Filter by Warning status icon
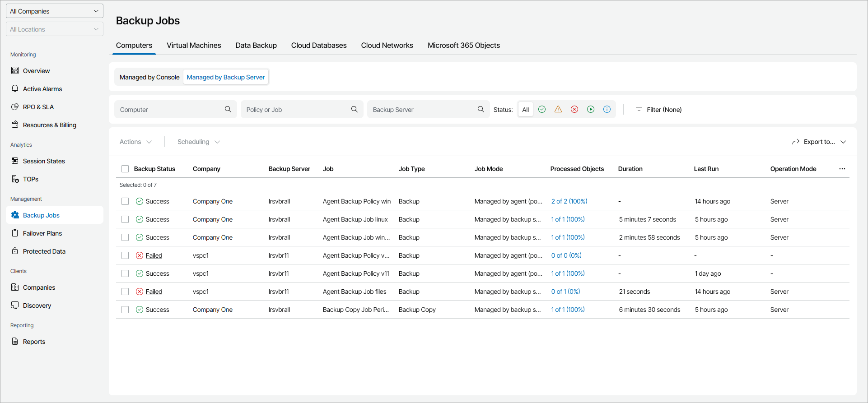The width and height of the screenshot is (868, 403). [x=558, y=109]
